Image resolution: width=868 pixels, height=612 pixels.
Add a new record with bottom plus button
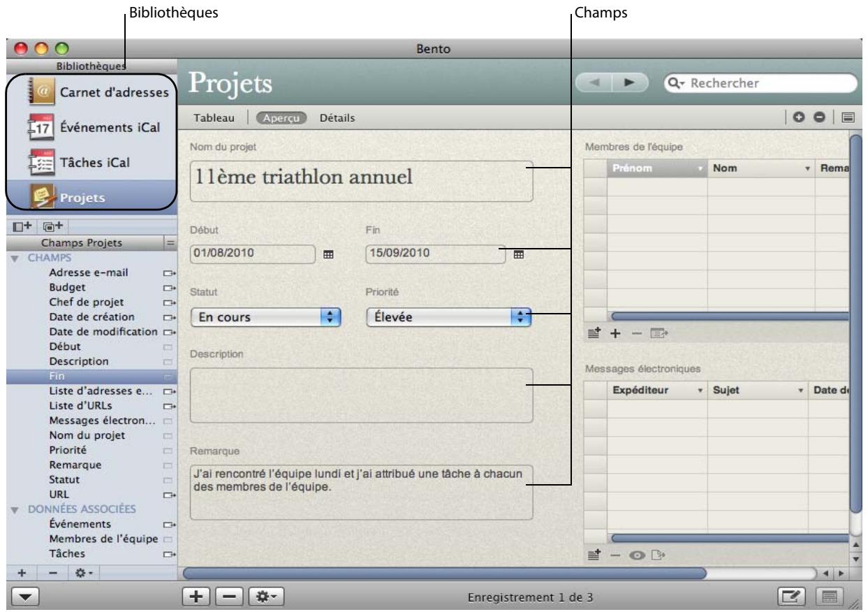coord(196,596)
